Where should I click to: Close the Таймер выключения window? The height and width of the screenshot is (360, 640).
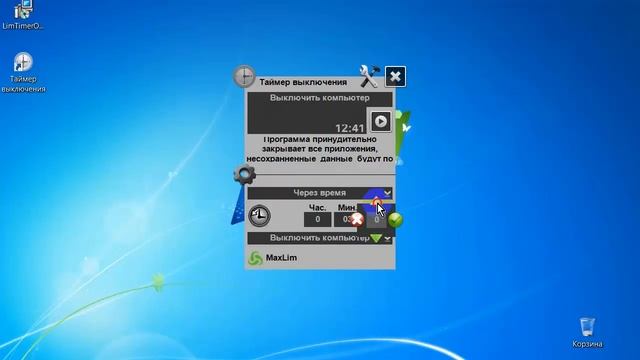click(x=395, y=77)
